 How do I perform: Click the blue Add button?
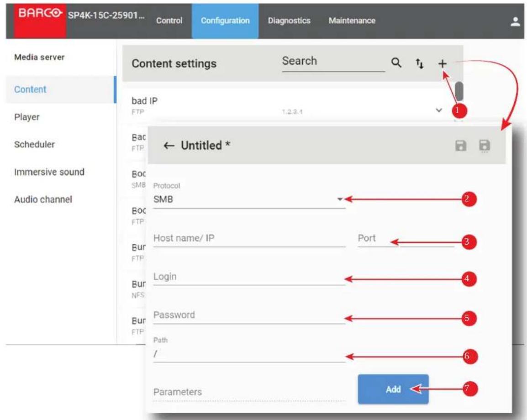coord(393,389)
